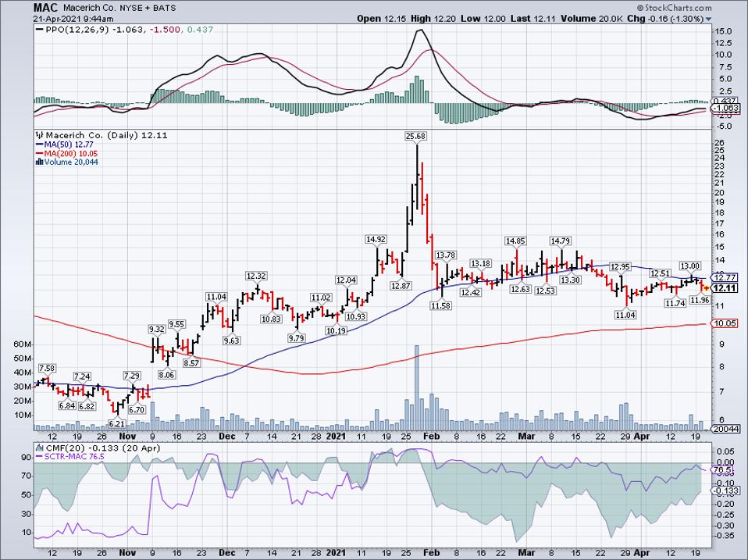Click the 11.74 low price label
This screenshot has height=560, width=748.
[x=675, y=303]
